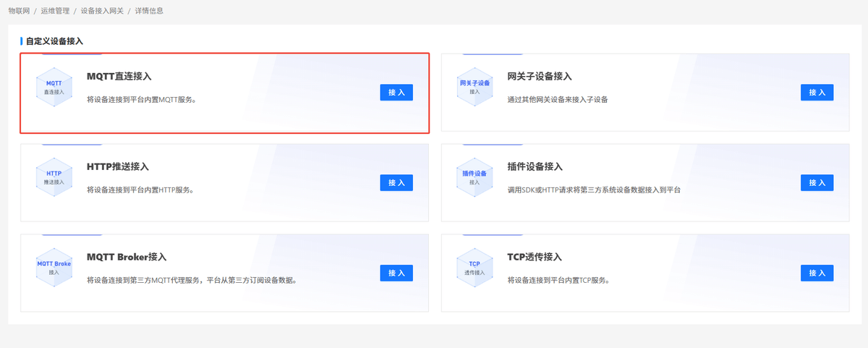
Task: Click the 插件设备 hexagon icon
Action: tap(475, 177)
